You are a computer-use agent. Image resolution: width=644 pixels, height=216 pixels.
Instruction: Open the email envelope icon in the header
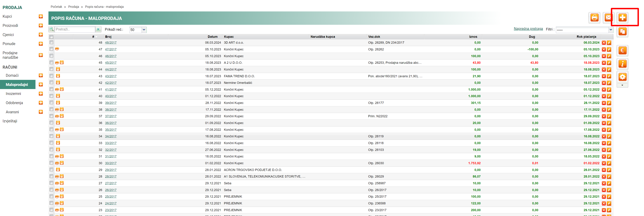(x=608, y=17)
